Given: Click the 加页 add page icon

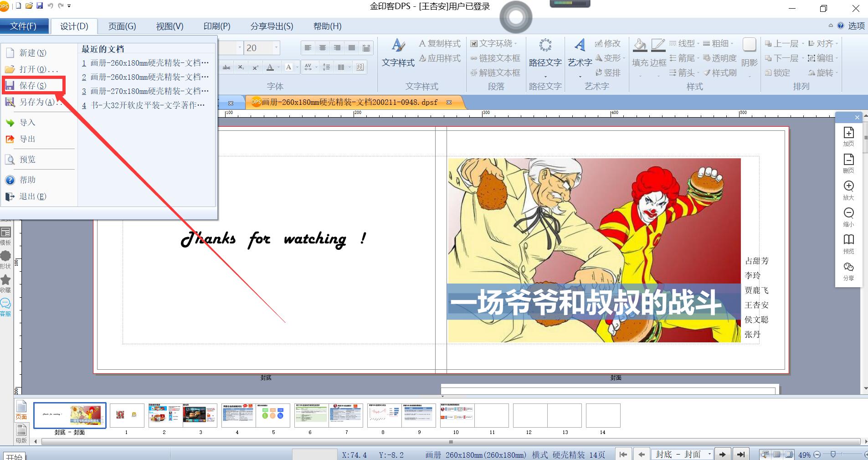Looking at the screenshot, I should [x=848, y=137].
